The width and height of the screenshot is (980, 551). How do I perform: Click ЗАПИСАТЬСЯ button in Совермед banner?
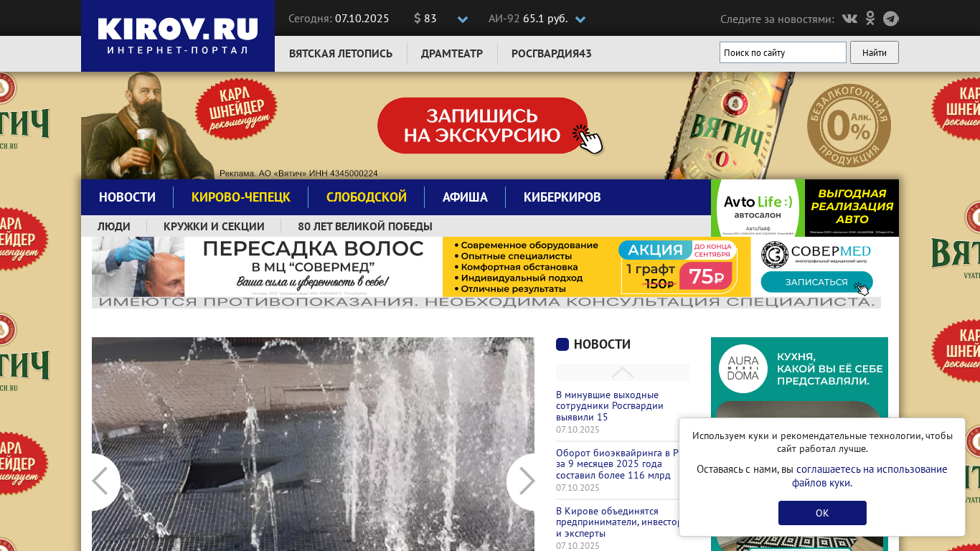816,282
